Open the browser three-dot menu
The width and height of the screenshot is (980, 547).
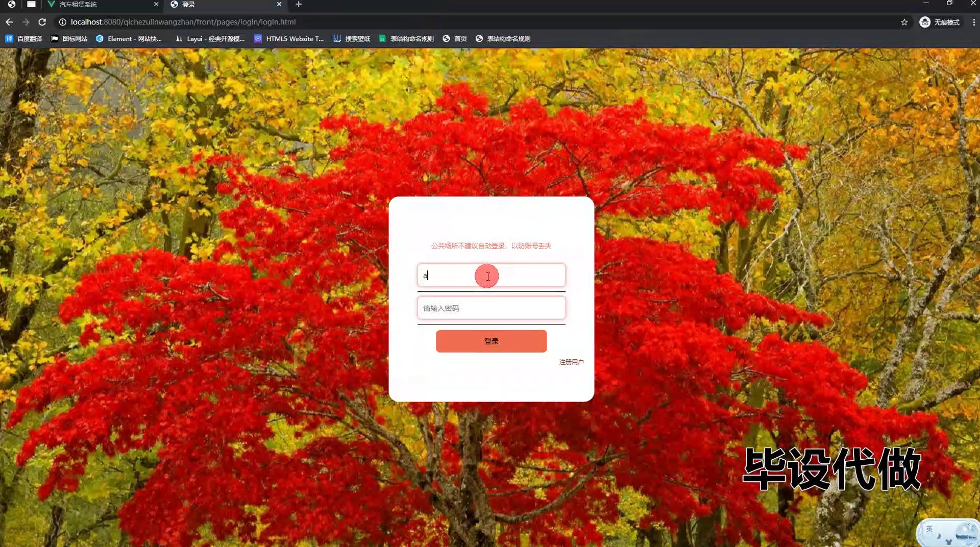(973, 22)
